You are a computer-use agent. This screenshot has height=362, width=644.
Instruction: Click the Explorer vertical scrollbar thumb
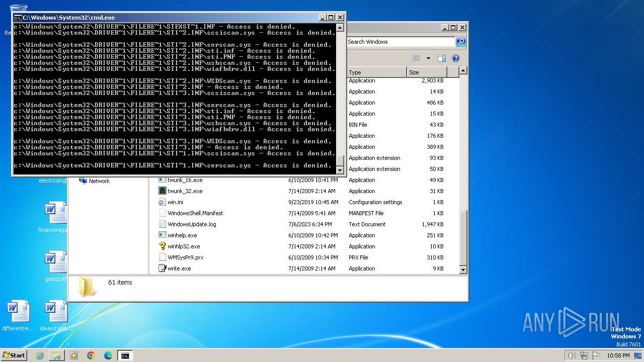pos(463,237)
